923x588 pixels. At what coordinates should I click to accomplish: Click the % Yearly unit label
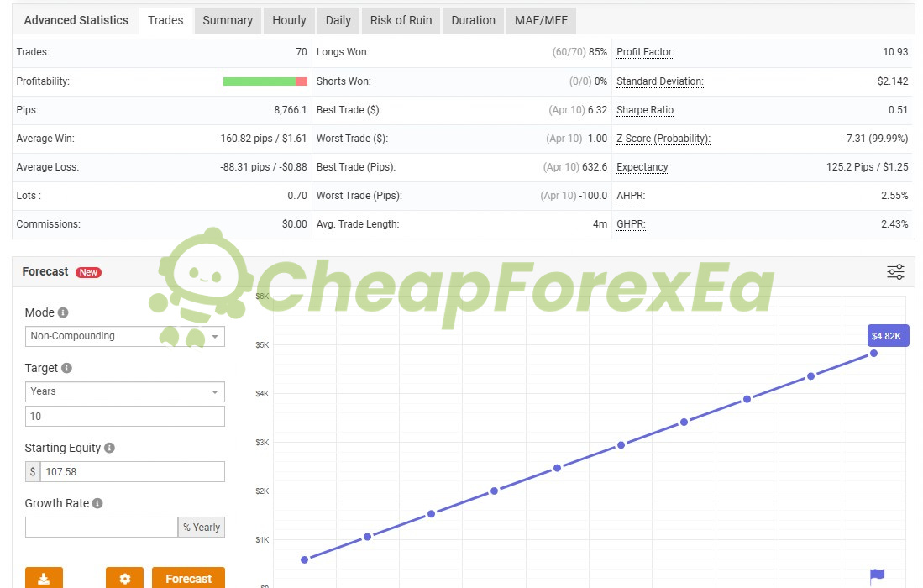click(202, 527)
